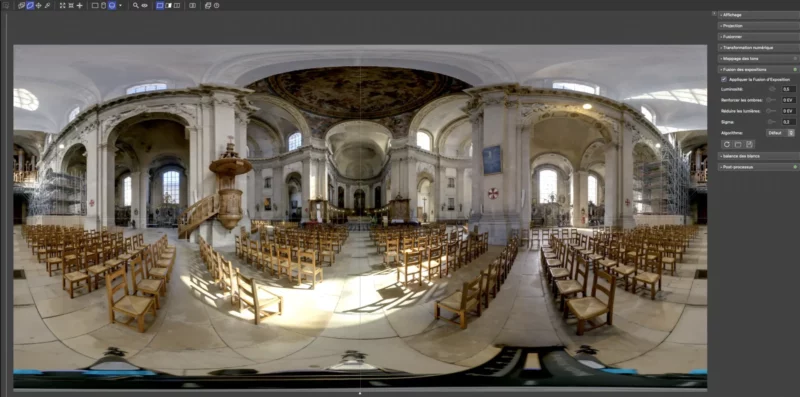Viewport: 800px width, 397px height.
Task: Click the center panorama icon beside fit
Action: pyautogui.click(x=71, y=6)
